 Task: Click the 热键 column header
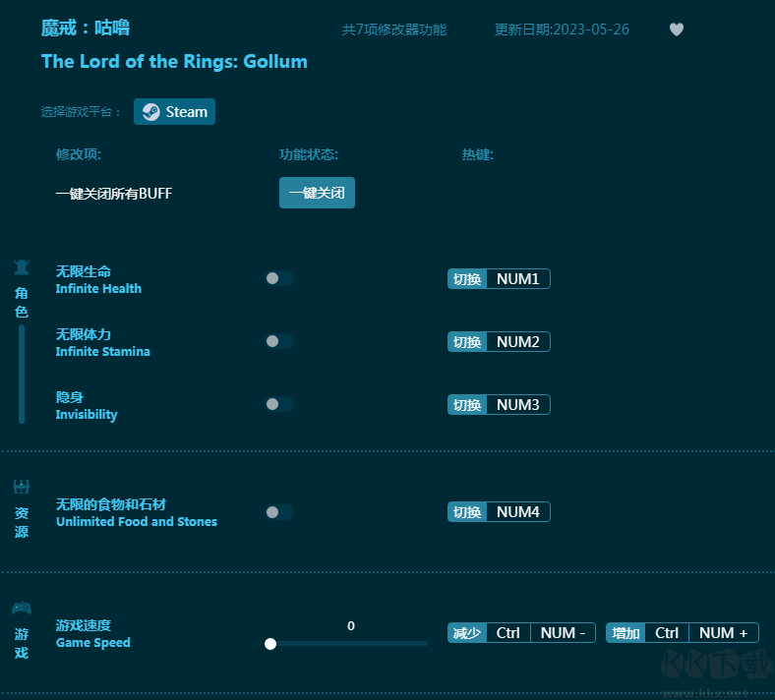coord(477,154)
